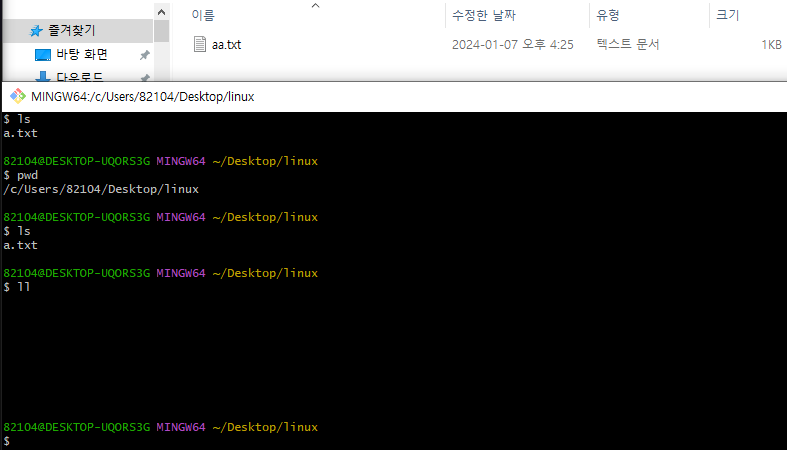Click the Git Bash MINGW64 window icon

tap(18, 96)
